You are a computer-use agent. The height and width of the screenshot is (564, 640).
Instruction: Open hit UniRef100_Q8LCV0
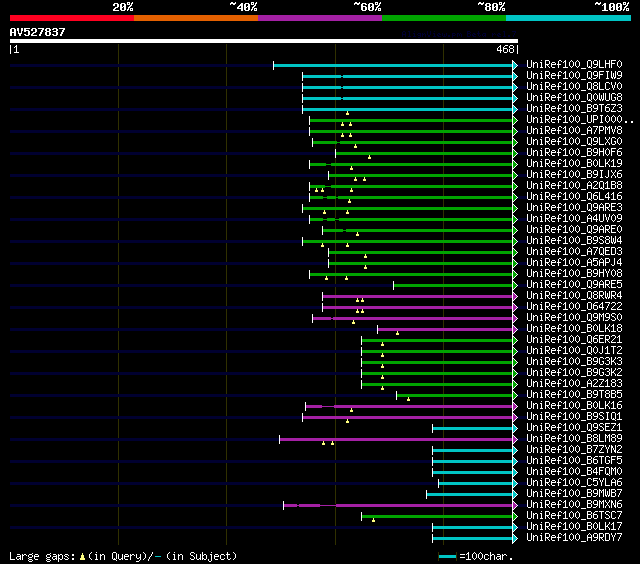pyautogui.click(x=574, y=87)
